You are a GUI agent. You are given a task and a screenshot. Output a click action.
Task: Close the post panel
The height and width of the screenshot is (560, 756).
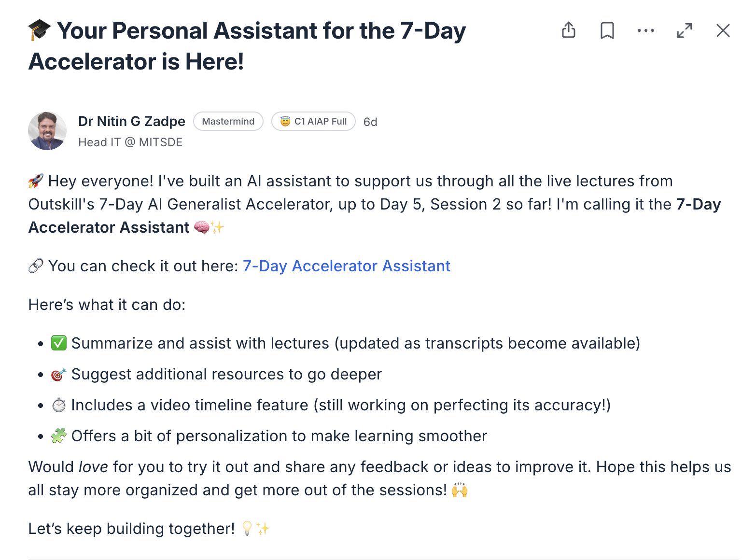(x=723, y=30)
